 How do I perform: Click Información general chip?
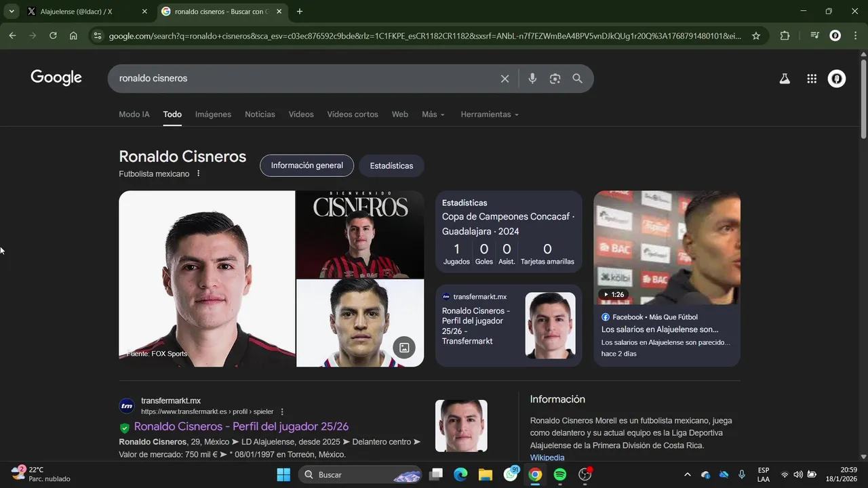(307, 165)
